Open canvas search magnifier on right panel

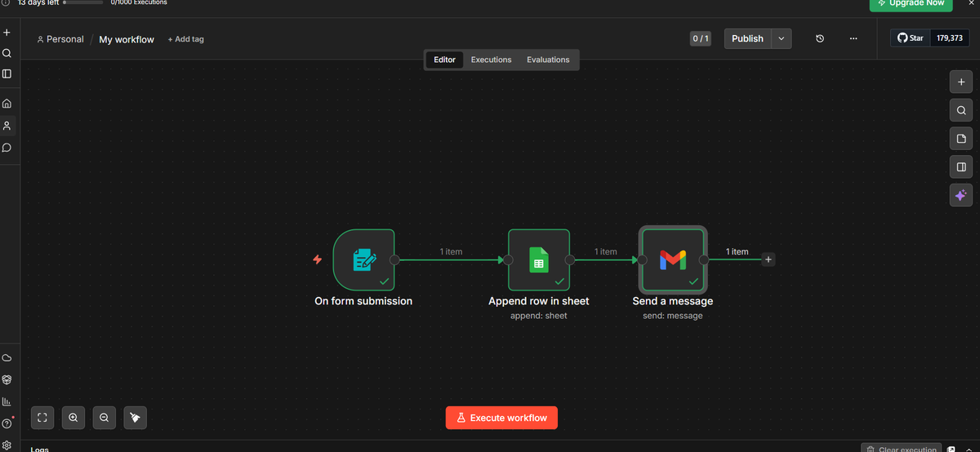pyautogui.click(x=961, y=110)
